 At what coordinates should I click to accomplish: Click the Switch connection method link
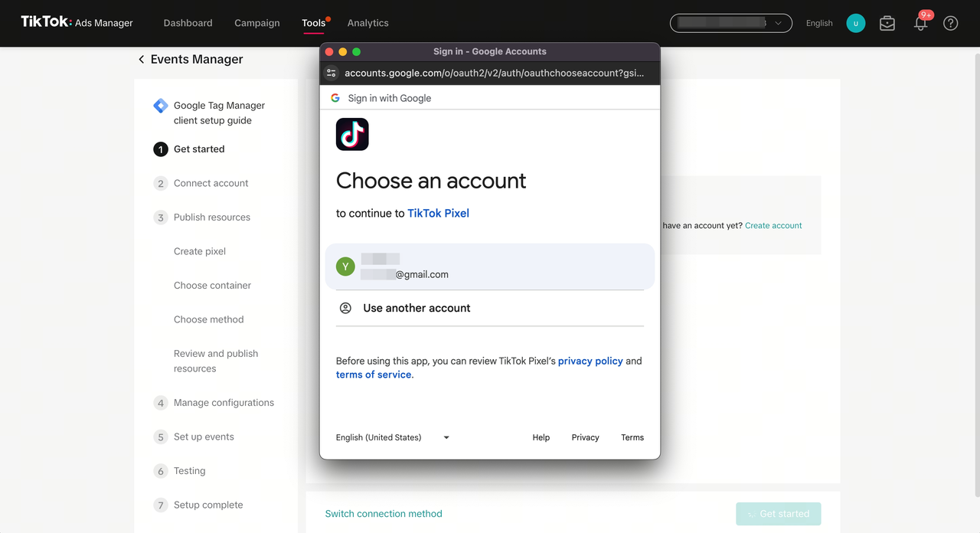click(384, 514)
